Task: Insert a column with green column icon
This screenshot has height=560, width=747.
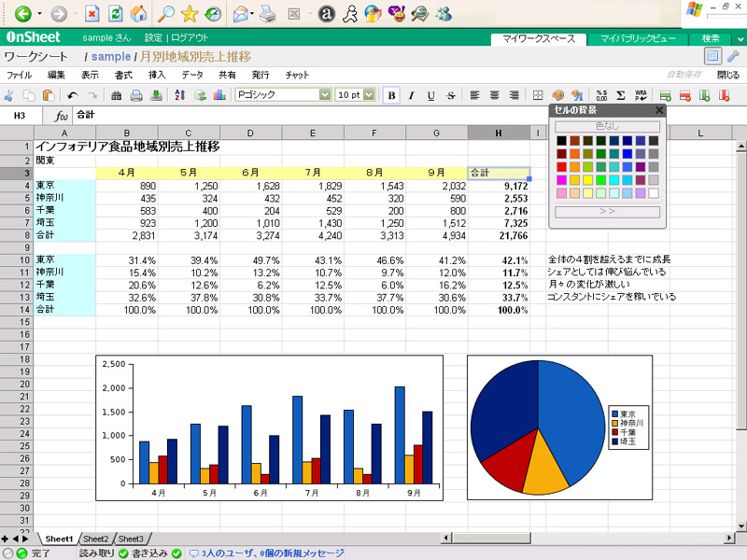Action: pos(705,96)
